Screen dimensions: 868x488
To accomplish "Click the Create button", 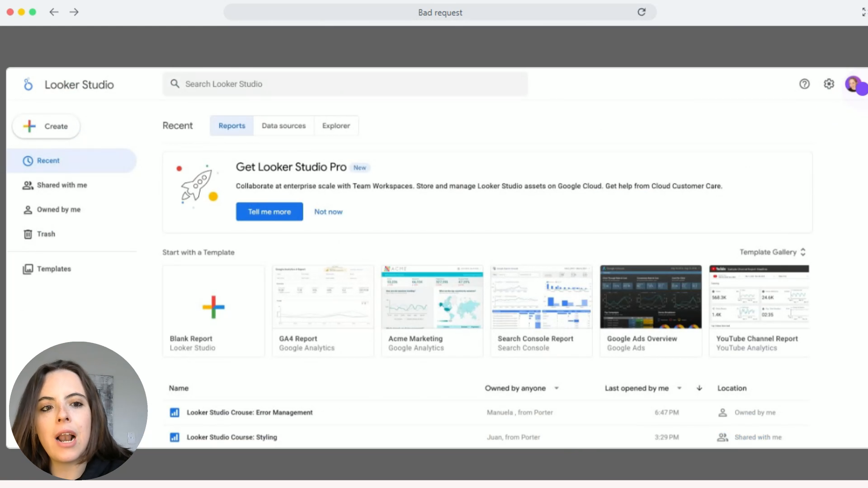I will (x=46, y=127).
